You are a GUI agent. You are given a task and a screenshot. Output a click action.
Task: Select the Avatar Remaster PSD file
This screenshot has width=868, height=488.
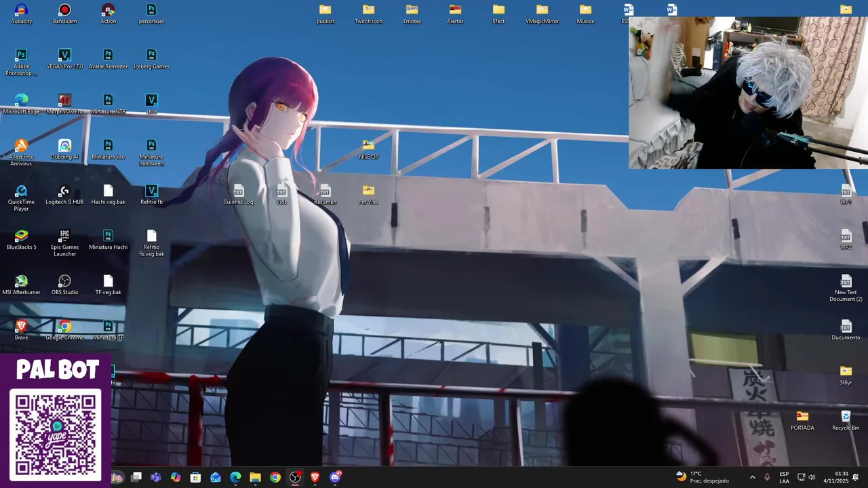click(108, 60)
